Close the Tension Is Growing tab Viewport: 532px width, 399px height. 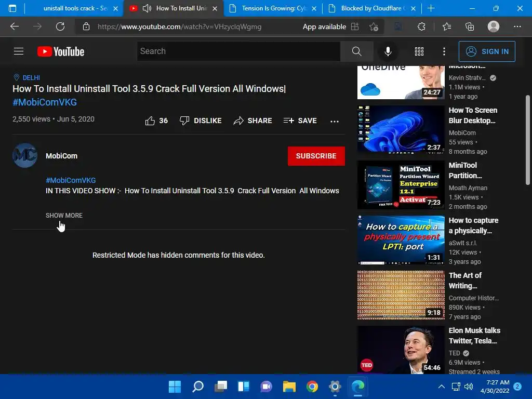pyautogui.click(x=314, y=9)
